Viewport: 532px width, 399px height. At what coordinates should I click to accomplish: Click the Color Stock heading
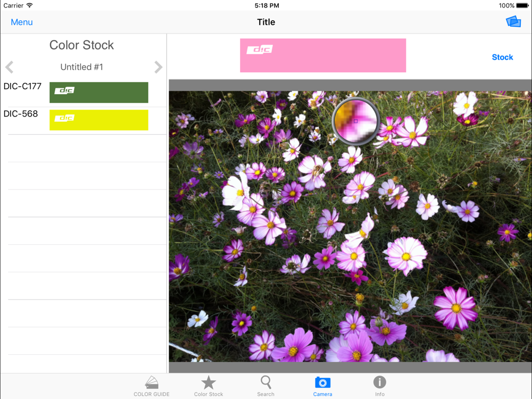81,45
